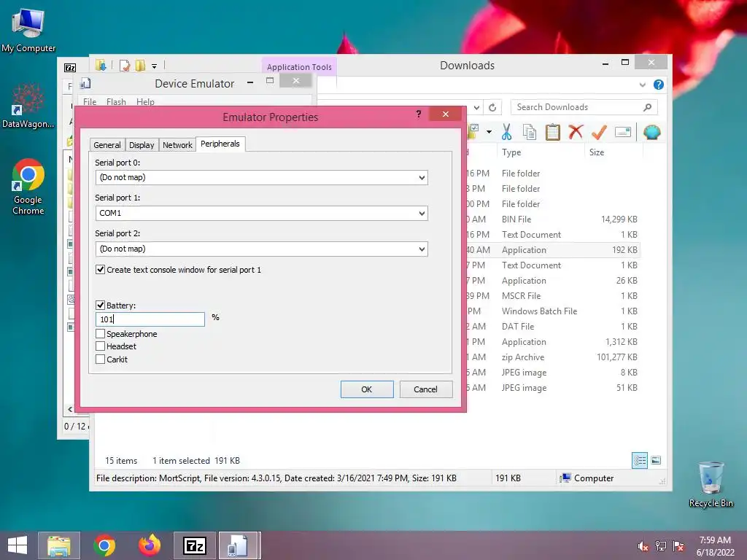Image resolution: width=747 pixels, height=560 pixels.
Task: Uncheck Create text console window for serial port 1
Action: pos(100,270)
